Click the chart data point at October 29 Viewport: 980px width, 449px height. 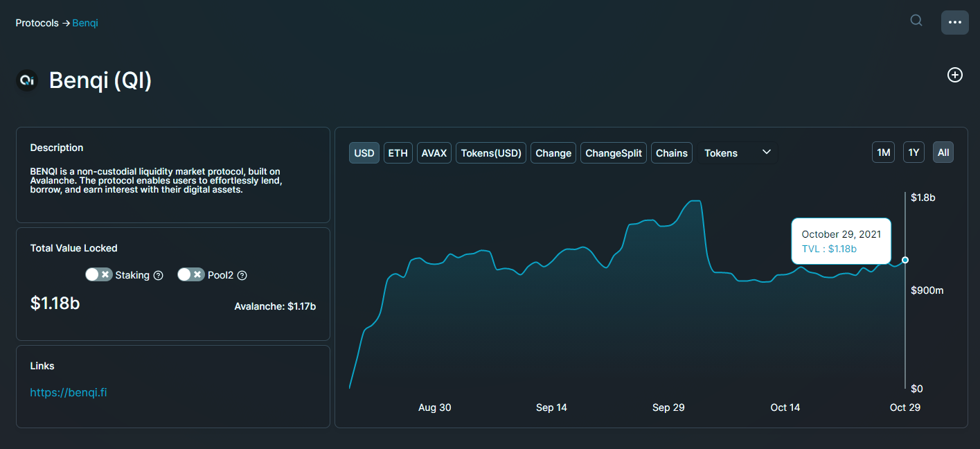(x=905, y=260)
